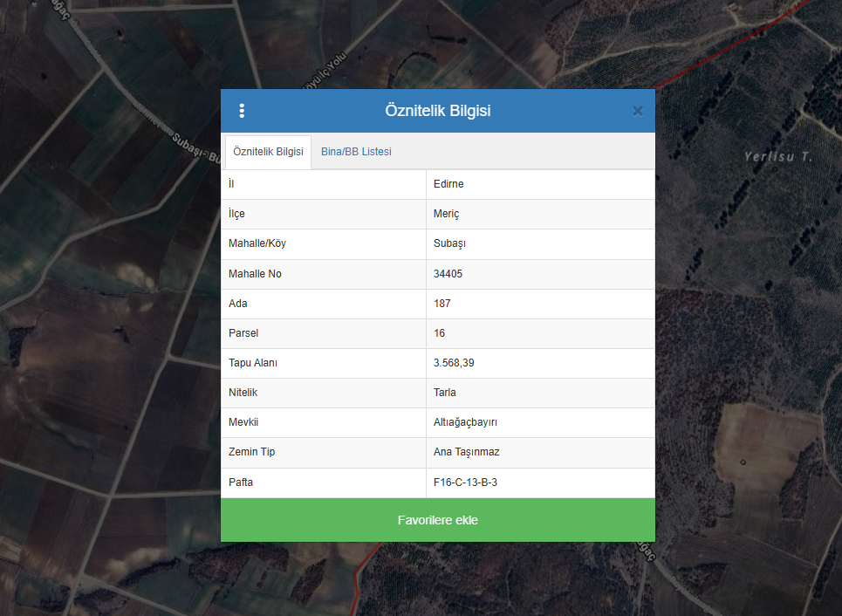Click the Yerlisu T. map label

[x=777, y=157]
